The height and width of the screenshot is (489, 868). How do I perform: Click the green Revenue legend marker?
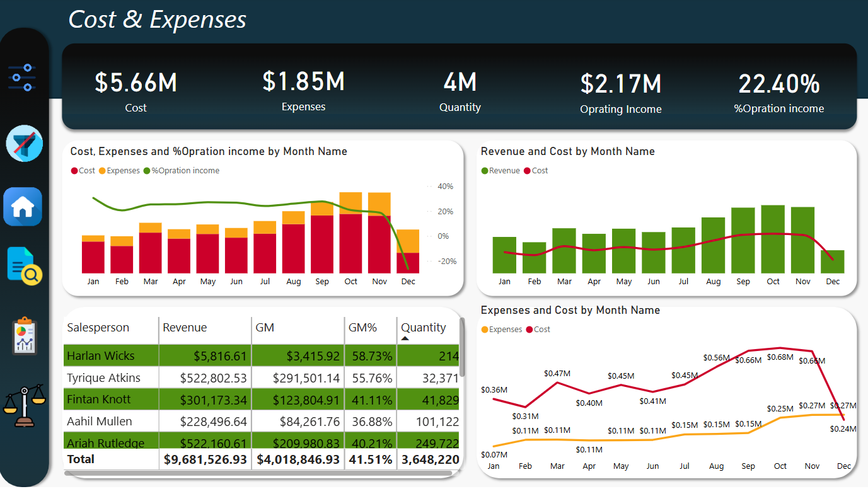point(485,171)
